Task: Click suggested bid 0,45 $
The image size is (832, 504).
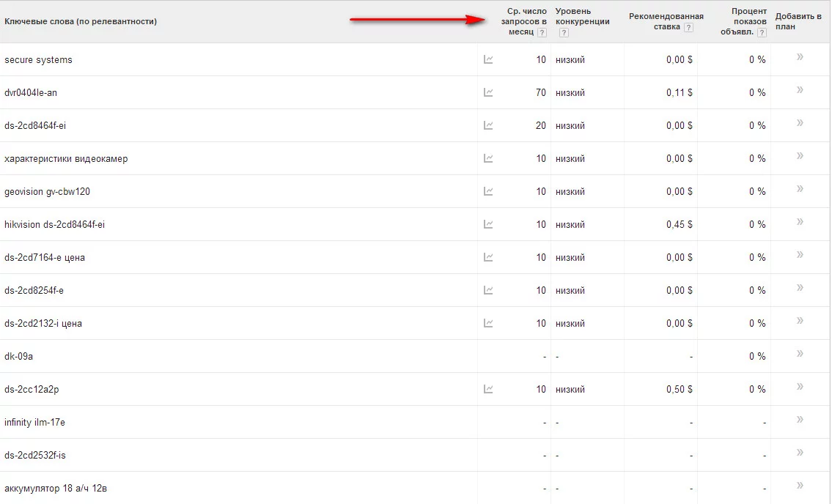Action: point(680,224)
